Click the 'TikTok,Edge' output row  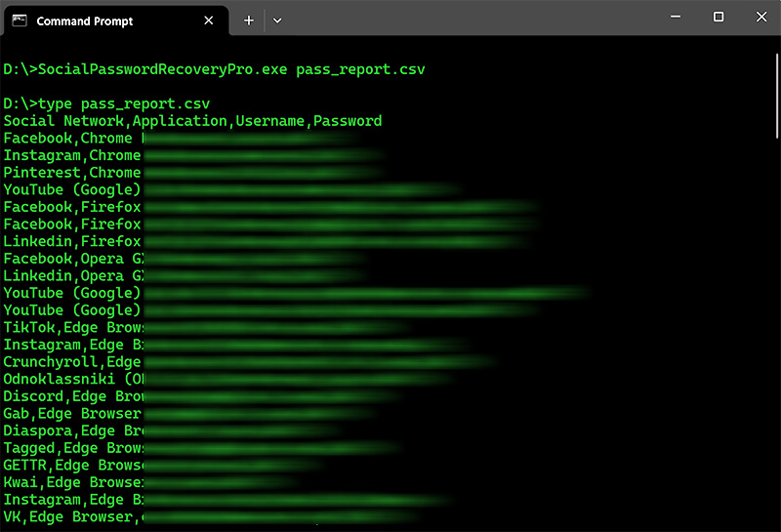pos(206,327)
